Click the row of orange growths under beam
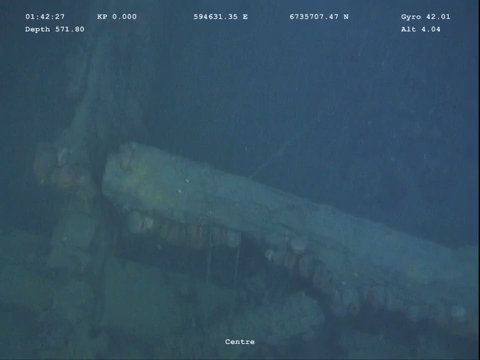This screenshot has height=360, width=480. (x=183, y=230)
